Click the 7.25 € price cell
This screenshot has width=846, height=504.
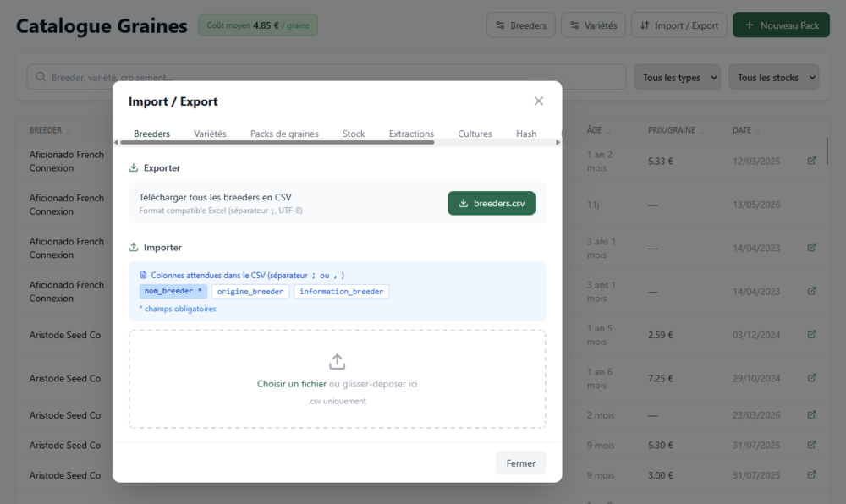[x=661, y=378]
